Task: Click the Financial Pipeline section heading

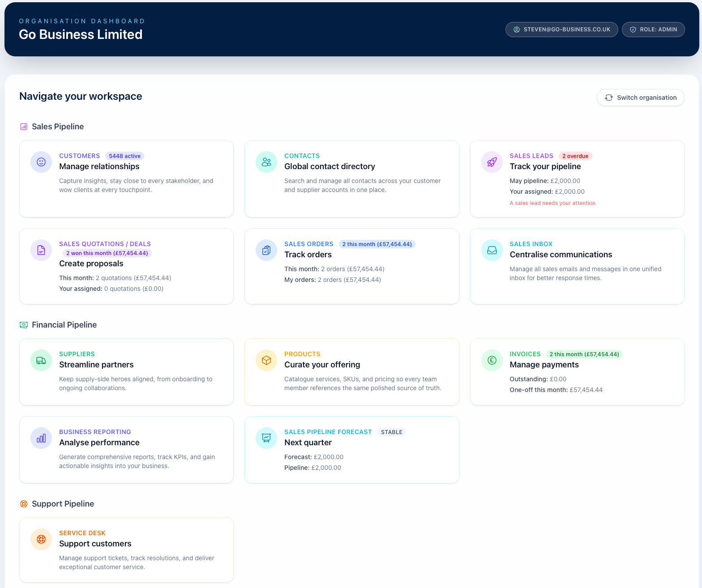Action: coord(64,325)
